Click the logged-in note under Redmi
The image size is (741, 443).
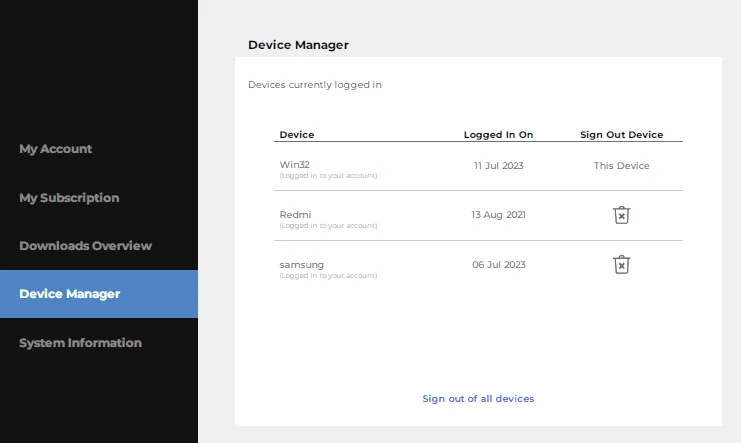click(328, 226)
